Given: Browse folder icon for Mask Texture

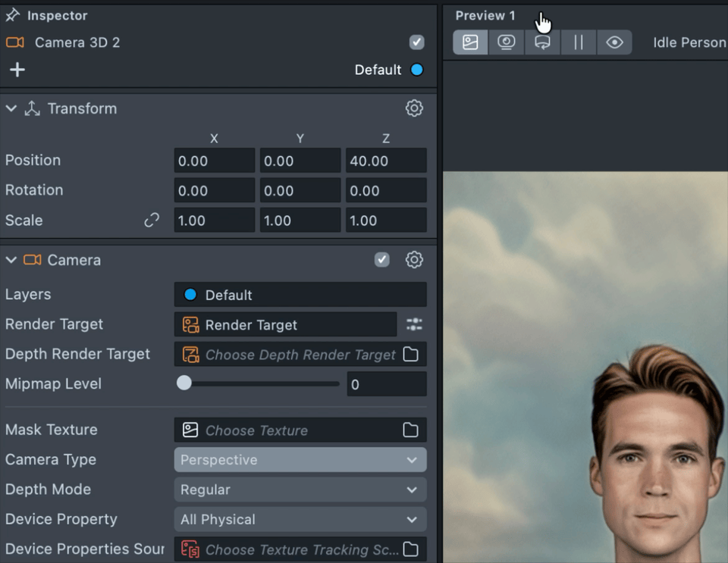Looking at the screenshot, I should click(410, 430).
